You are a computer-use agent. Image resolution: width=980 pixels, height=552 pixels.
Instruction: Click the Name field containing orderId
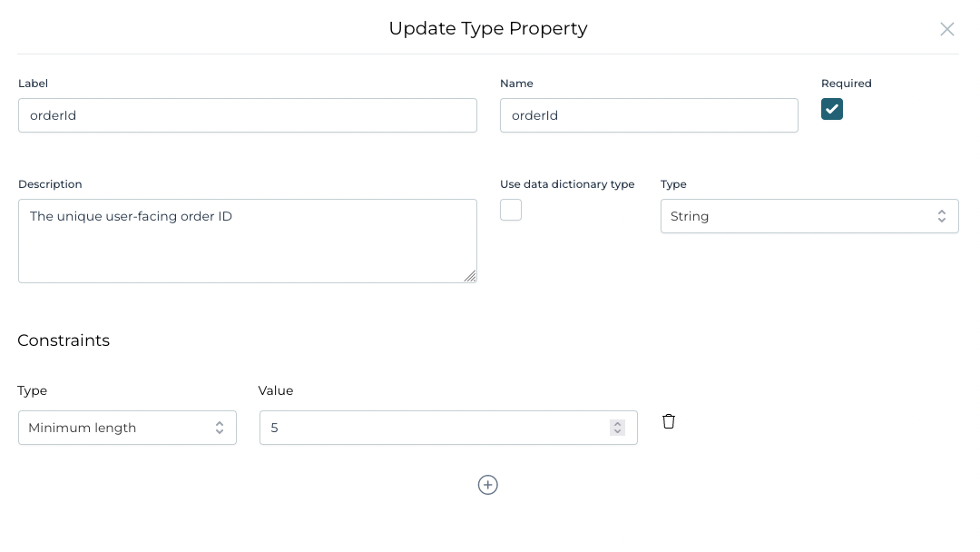pyautogui.click(x=649, y=115)
